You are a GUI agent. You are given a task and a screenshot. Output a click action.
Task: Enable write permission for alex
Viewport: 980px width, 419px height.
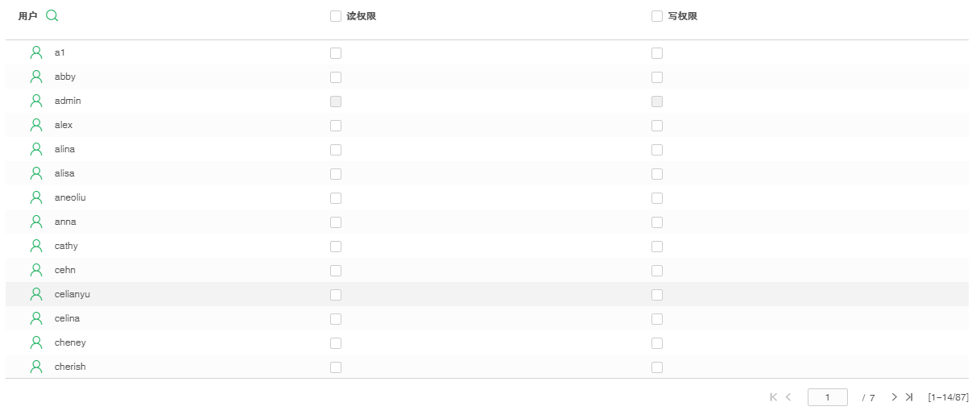click(657, 126)
